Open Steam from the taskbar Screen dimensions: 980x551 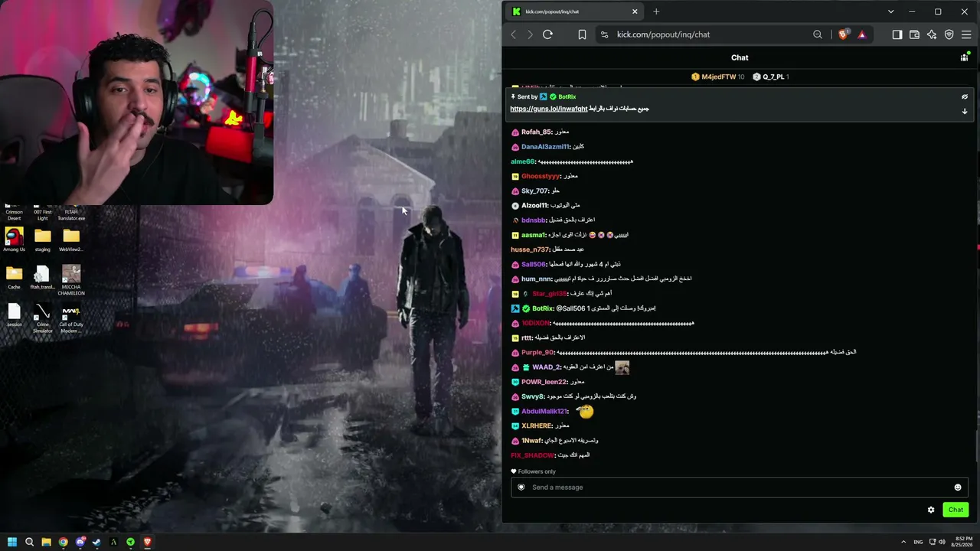[96, 542]
